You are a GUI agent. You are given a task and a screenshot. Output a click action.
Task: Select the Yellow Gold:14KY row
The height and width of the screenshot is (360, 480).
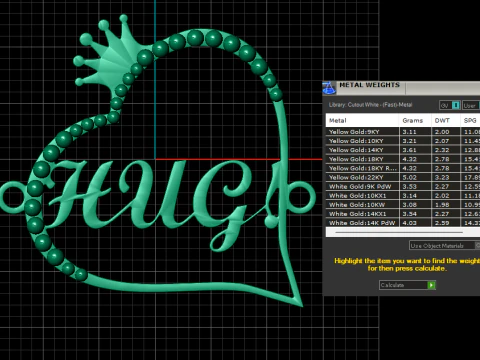click(403, 150)
